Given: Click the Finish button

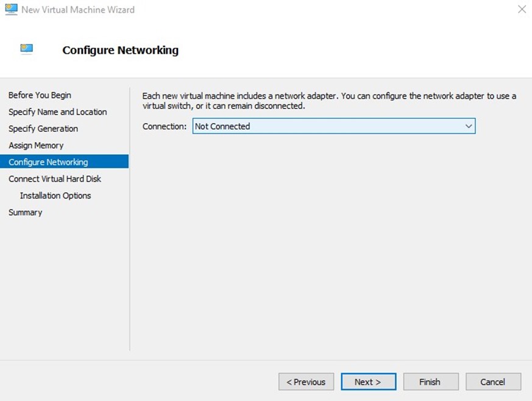Looking at the screenshot, I should point(430,382).
